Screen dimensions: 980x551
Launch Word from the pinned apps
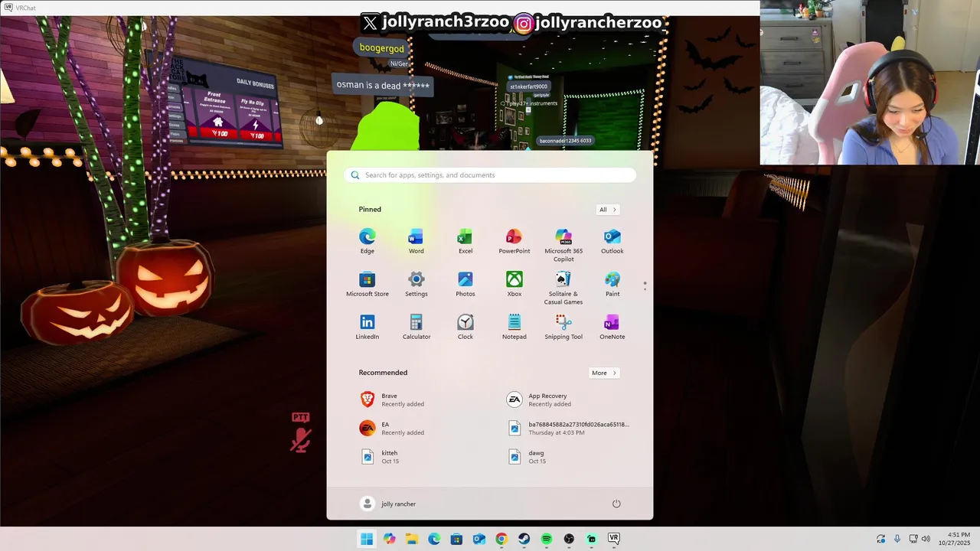[x=416, y=241]
